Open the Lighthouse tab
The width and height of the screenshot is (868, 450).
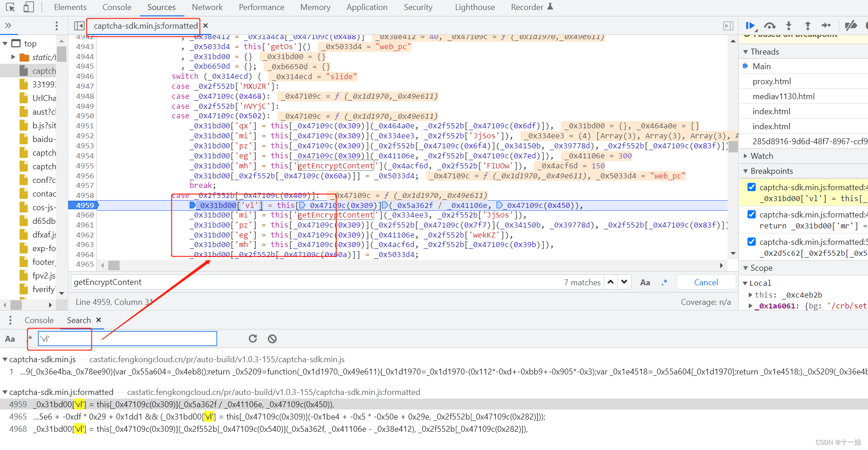click(x=475, y=7)
